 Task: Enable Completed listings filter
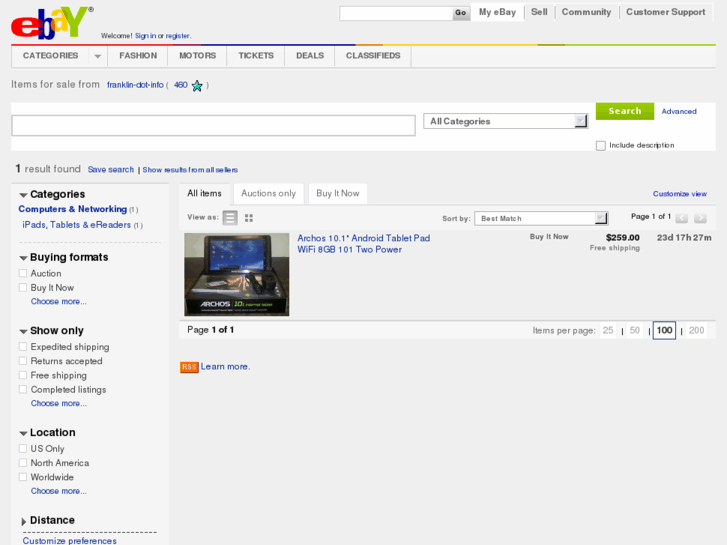[23, 389]
